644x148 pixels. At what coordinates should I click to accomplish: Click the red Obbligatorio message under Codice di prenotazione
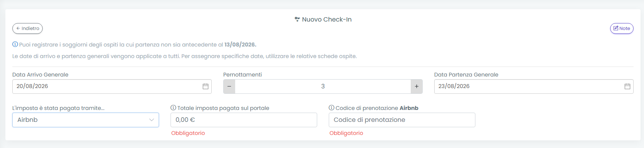click(346, 133)
